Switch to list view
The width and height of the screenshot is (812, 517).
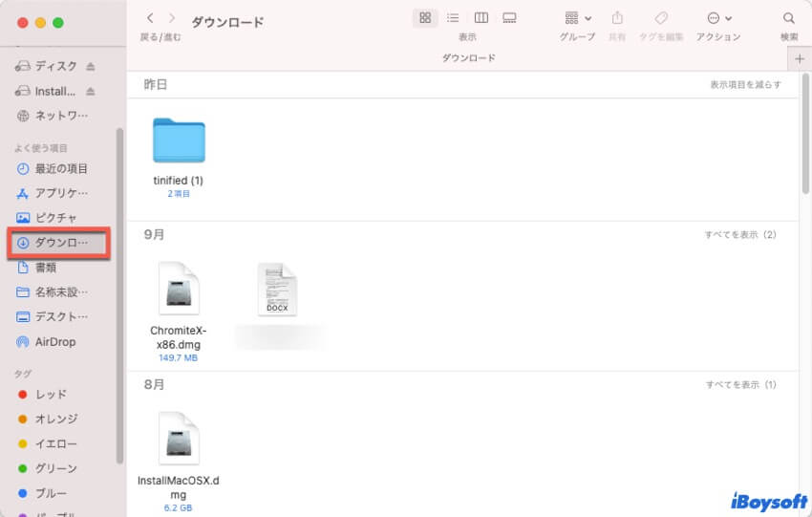(x=453, y=18)
